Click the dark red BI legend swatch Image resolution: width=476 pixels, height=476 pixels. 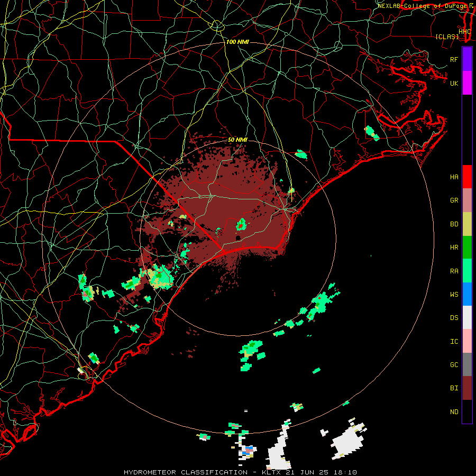pos(467,388)
